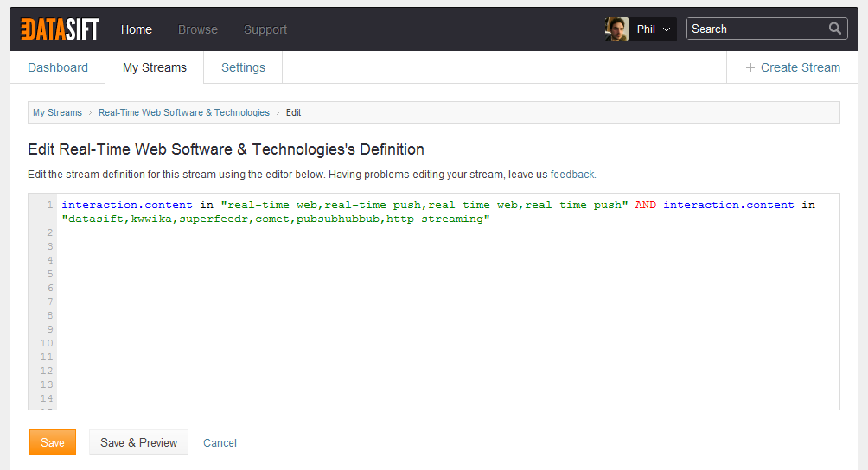Open Real-Time Web Software & Technologies breadcrumb
This screenshot has width=868, height=470.
click(184, 112)
